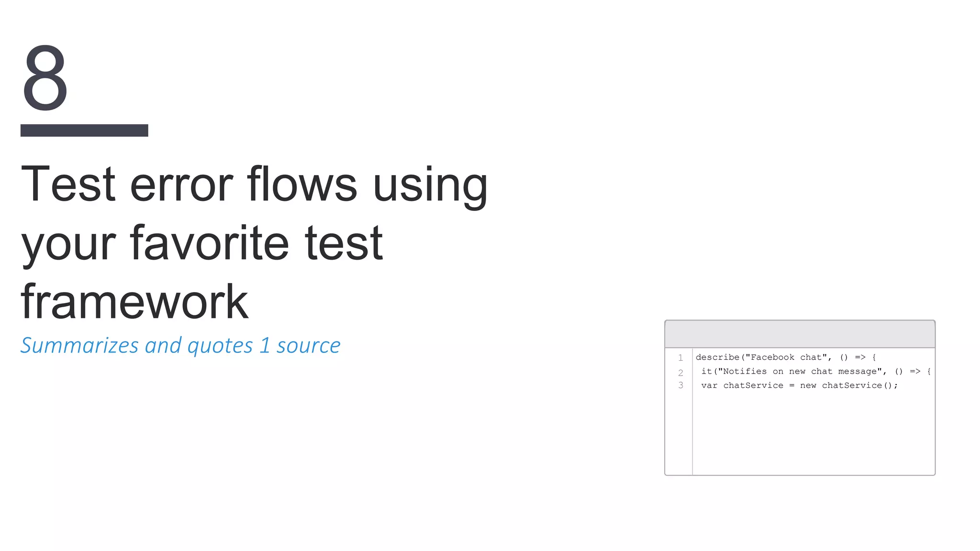980x551 pixels.
Task: Click the word 'error' in the title
Action: (x=181, y=184)
